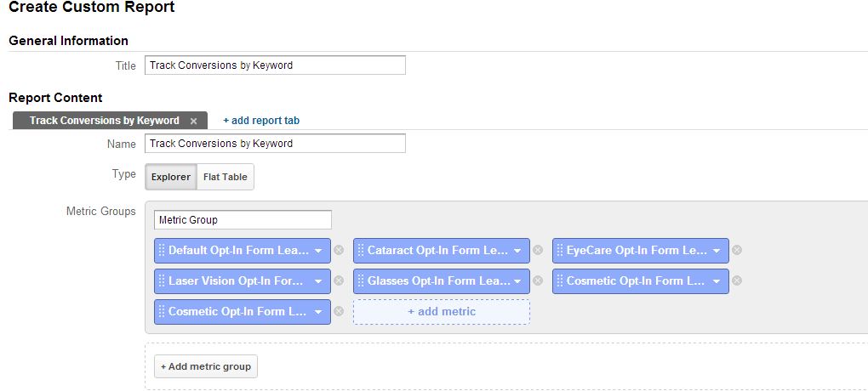
Task: Delete the Glasses Opt-In Form metric
Action: tap(538, 281)
